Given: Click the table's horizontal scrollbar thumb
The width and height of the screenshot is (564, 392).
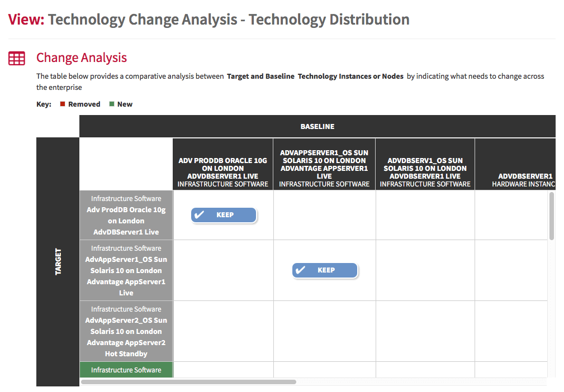Looking at the screenshot, I should pyautogui.click(x=188, y=382).
